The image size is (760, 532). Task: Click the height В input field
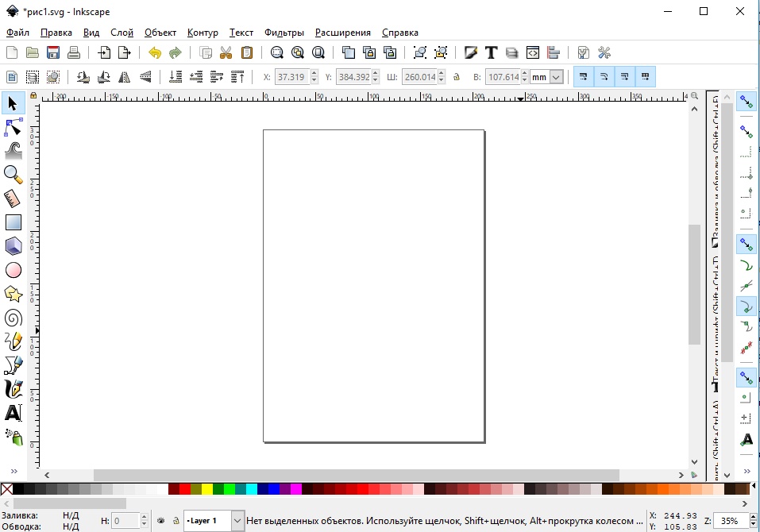coord(503,76)
